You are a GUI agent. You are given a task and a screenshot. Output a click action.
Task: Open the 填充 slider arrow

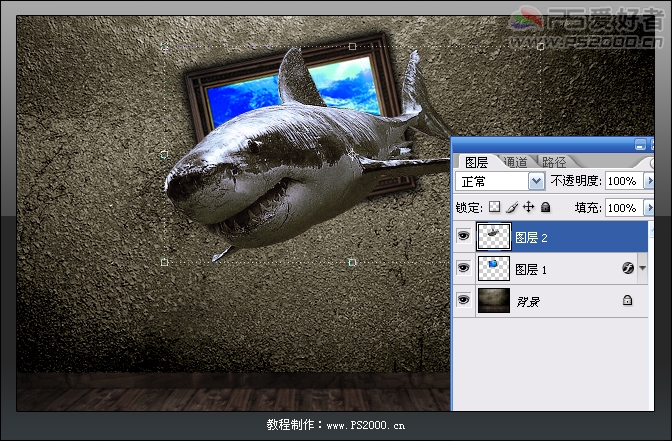[649, 208]
